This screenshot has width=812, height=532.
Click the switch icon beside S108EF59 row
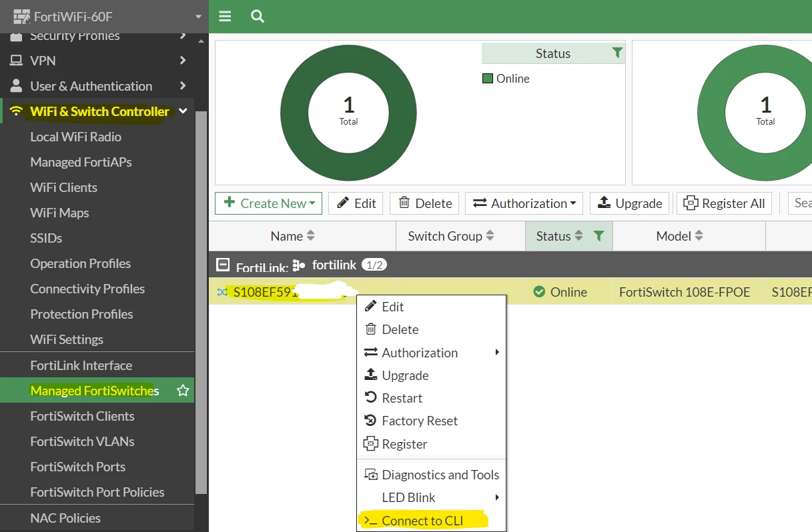(x=222, y=292)
